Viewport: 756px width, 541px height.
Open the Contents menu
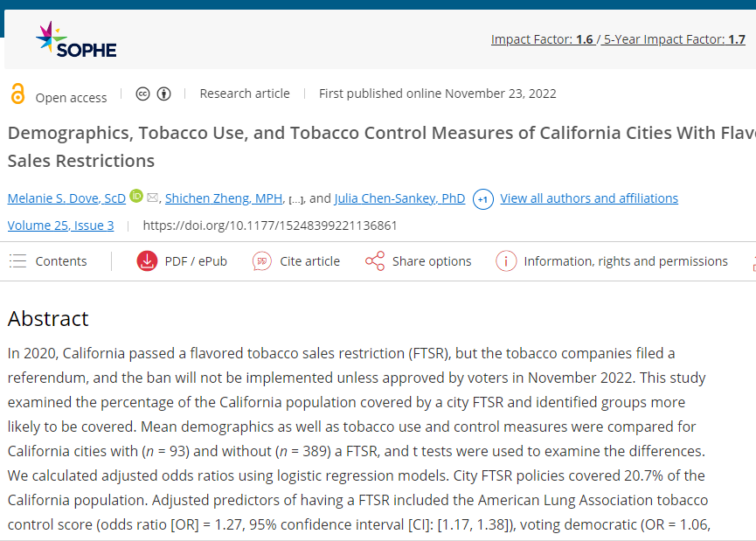(x=61, y=261)
